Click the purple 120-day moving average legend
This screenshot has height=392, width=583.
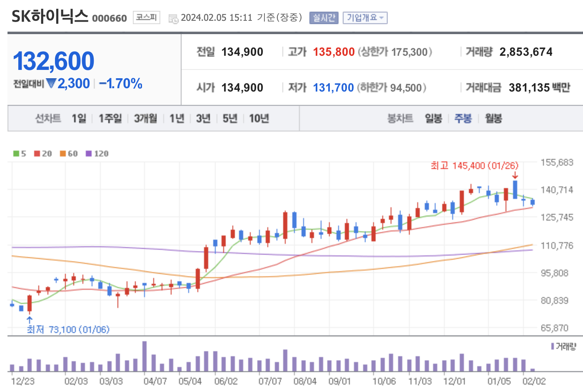coord(97,154)
